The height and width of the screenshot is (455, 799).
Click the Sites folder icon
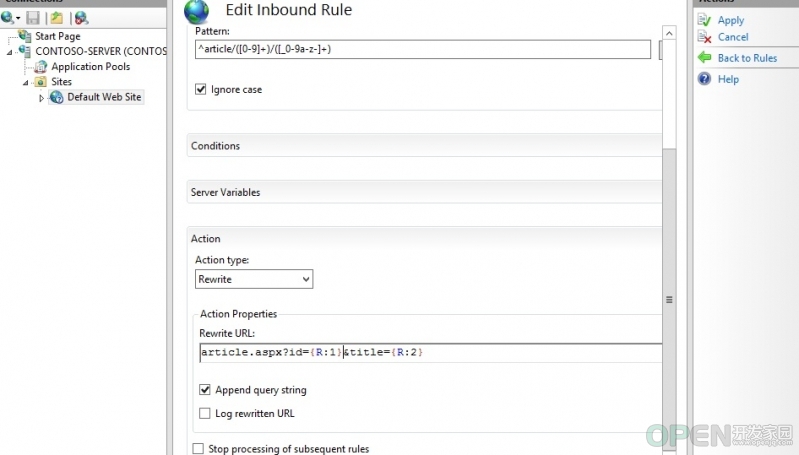41,82
